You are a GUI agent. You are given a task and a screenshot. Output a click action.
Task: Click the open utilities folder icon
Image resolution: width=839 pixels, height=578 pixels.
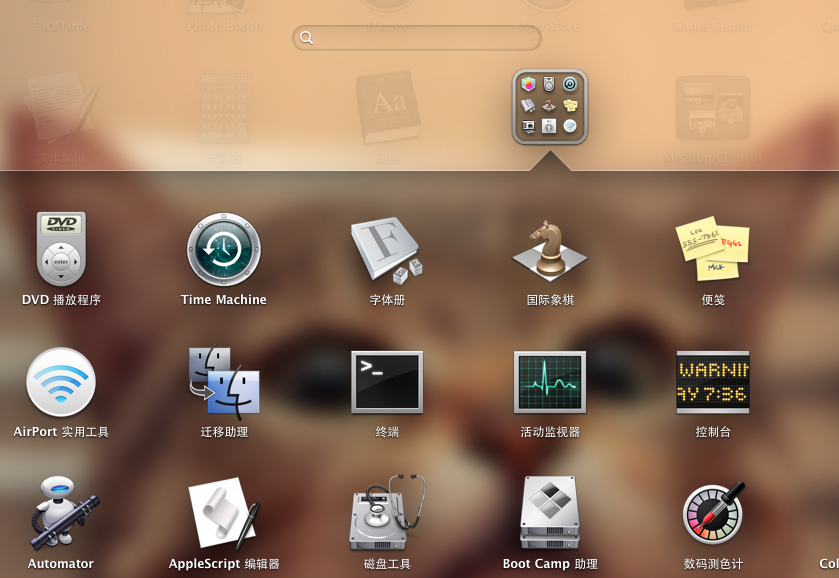click(x=550, y=107)
